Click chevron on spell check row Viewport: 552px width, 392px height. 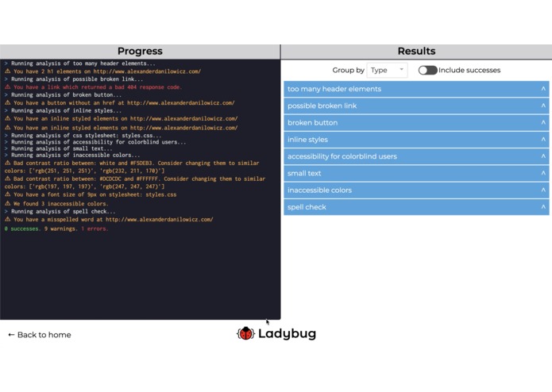[543, 207]
